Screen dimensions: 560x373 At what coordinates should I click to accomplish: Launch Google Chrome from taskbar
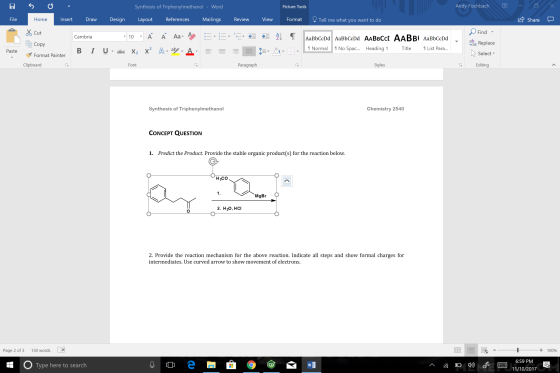point(251,365)
